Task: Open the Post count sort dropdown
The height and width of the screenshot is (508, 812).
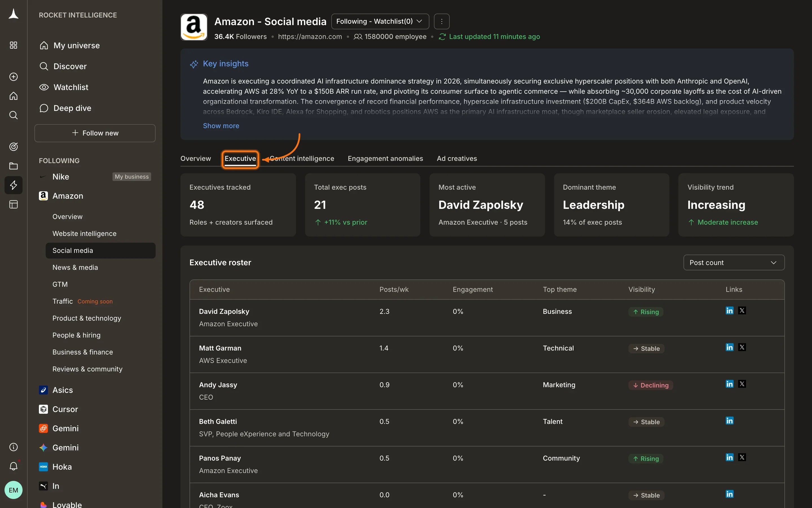Action: pyautogui.click(x=734, y=262)
